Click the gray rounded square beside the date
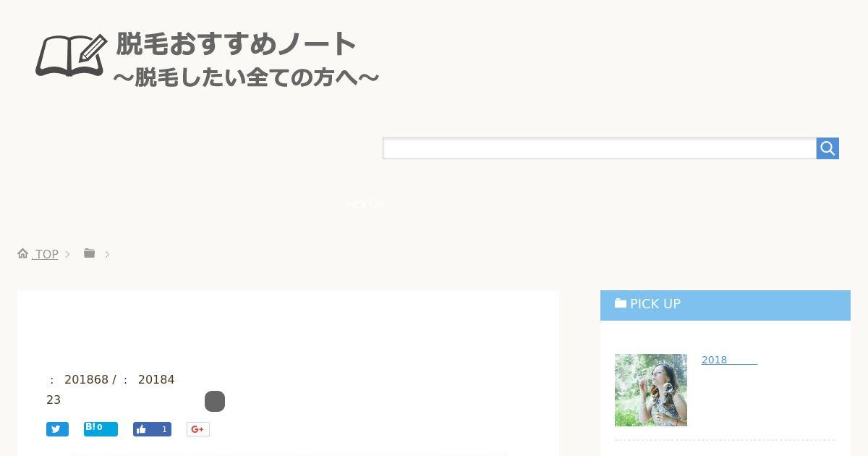This screenshot has width=868, height=456. 215,401
